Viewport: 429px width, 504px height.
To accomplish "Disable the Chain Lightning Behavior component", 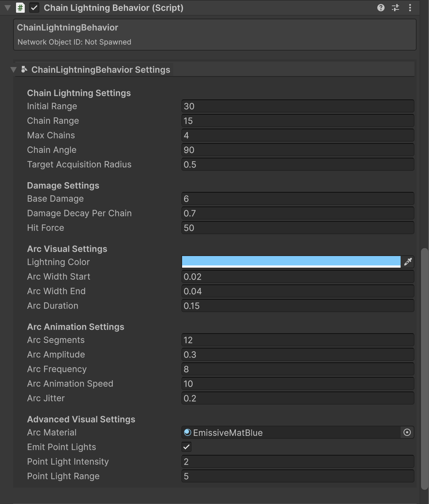I will tap(35, 7).
